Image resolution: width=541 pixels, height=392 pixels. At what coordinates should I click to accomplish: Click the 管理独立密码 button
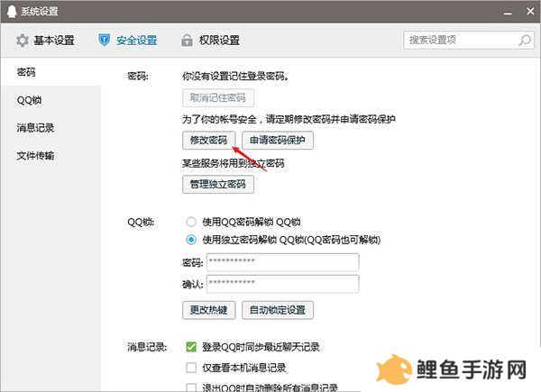tap(218, 184)
